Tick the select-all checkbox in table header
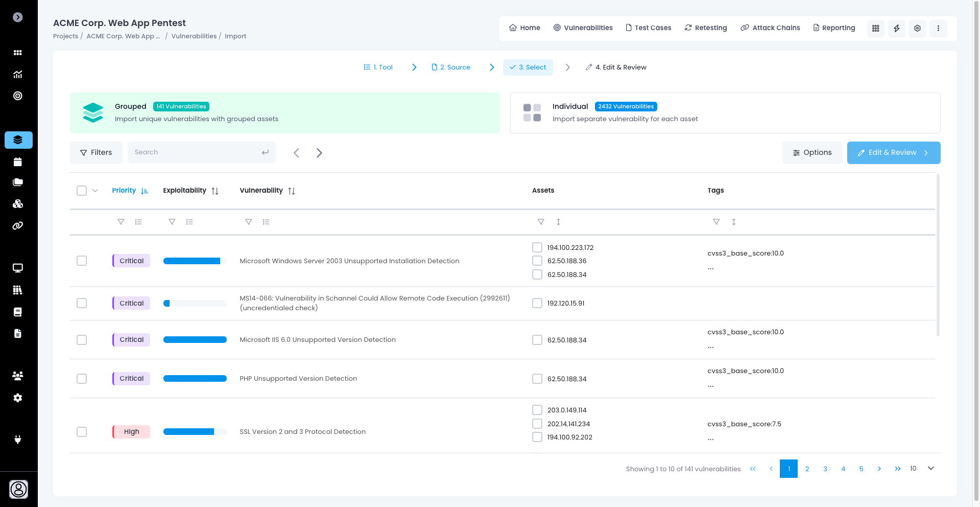Screen dimensions: 980x507 click(82, 191)
